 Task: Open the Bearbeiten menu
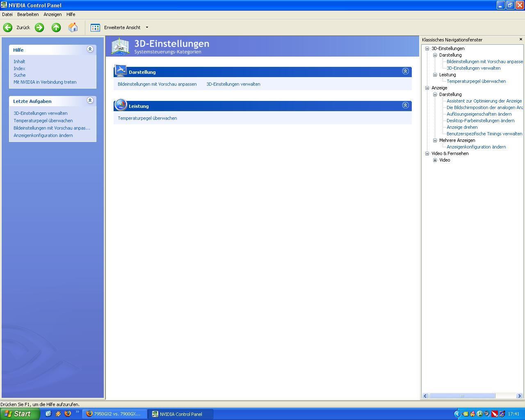28,14
